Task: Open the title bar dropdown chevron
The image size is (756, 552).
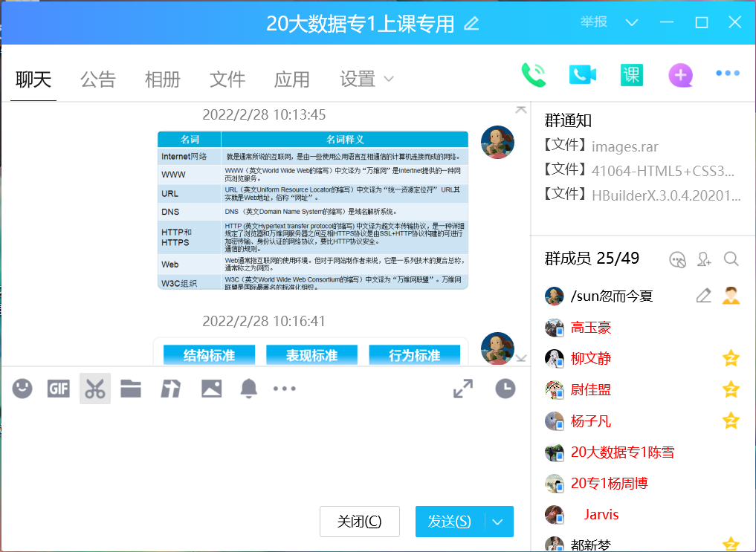Action: click(x=632, y=22)
